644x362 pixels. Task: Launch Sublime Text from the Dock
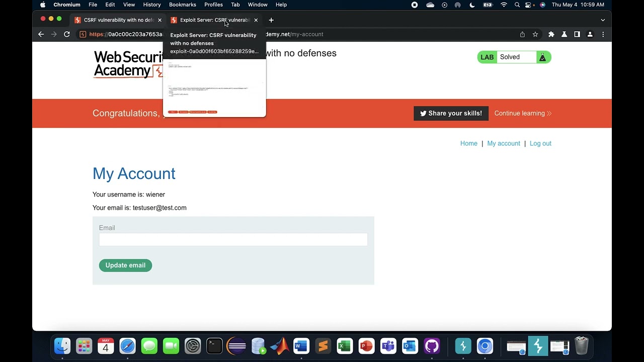pyautogui.click(x=323, y=346)
